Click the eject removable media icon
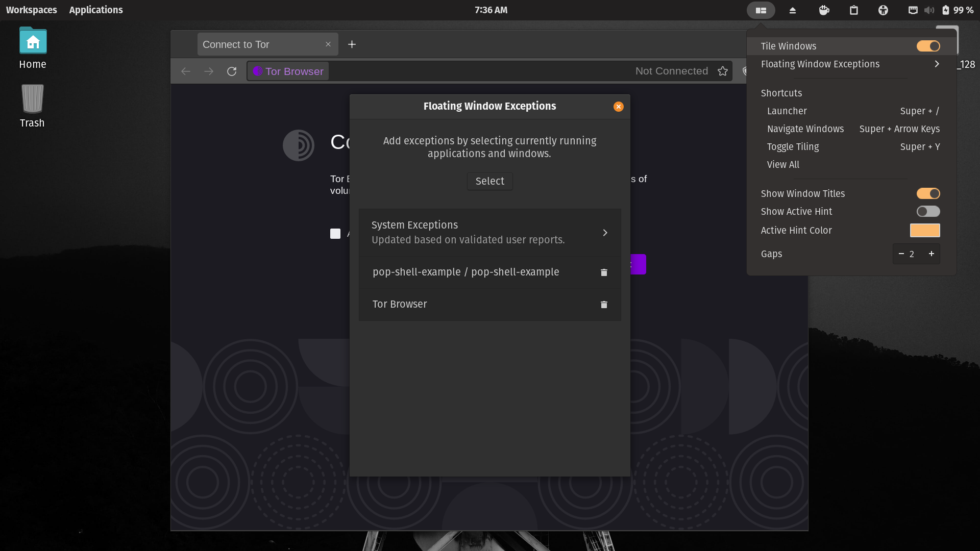 pos(792,10)
